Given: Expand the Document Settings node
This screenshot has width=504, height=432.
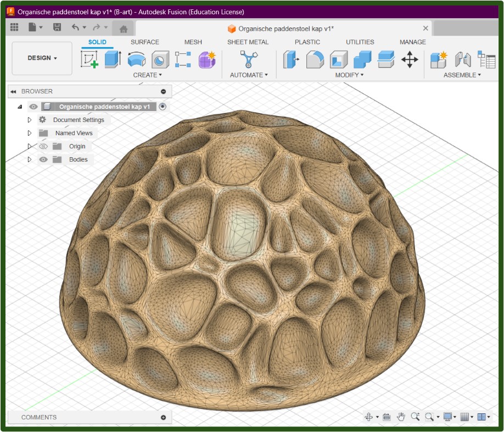Looking at the screenshot, I should pos(30,120).
